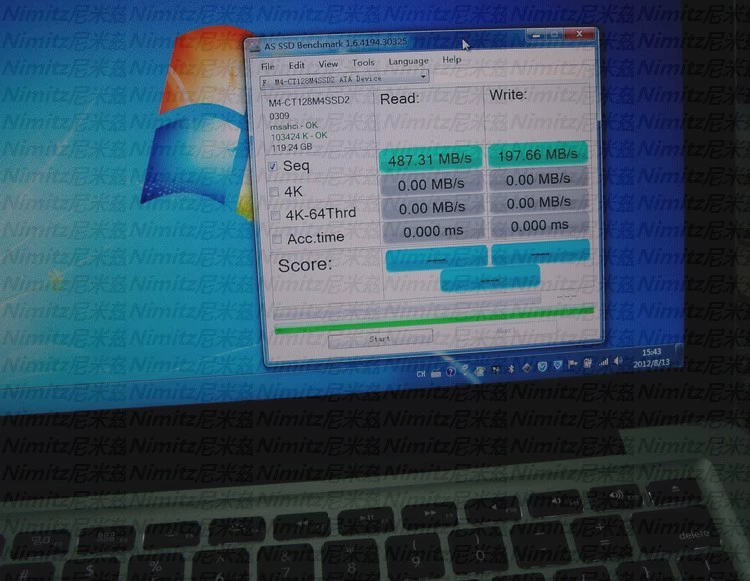Click the on-screen keyboard tray icon

click(435, 373)
